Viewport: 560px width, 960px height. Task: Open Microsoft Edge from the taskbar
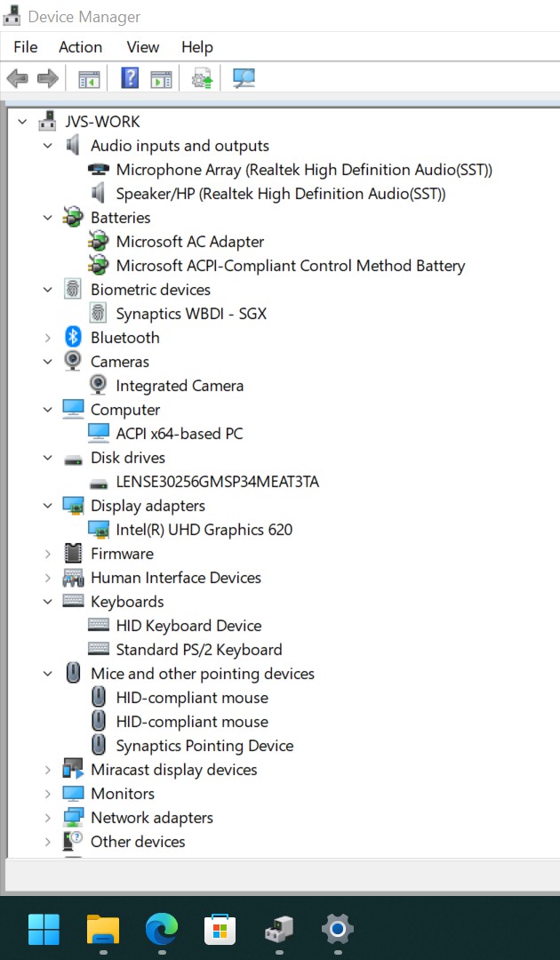click(x=162, y=930)
